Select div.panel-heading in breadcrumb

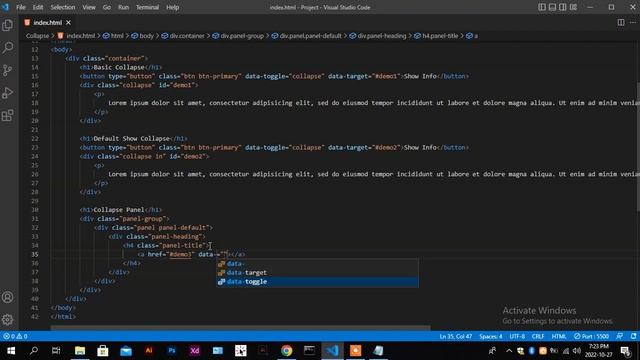378,36
